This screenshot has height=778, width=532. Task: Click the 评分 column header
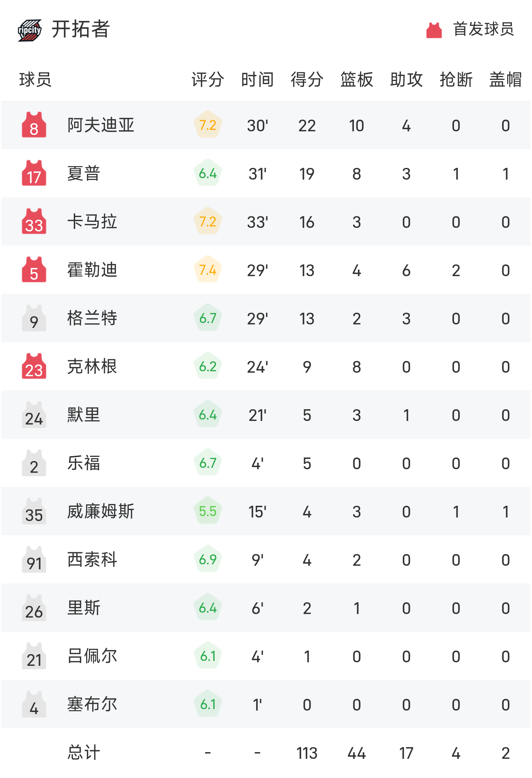point(207,80)
